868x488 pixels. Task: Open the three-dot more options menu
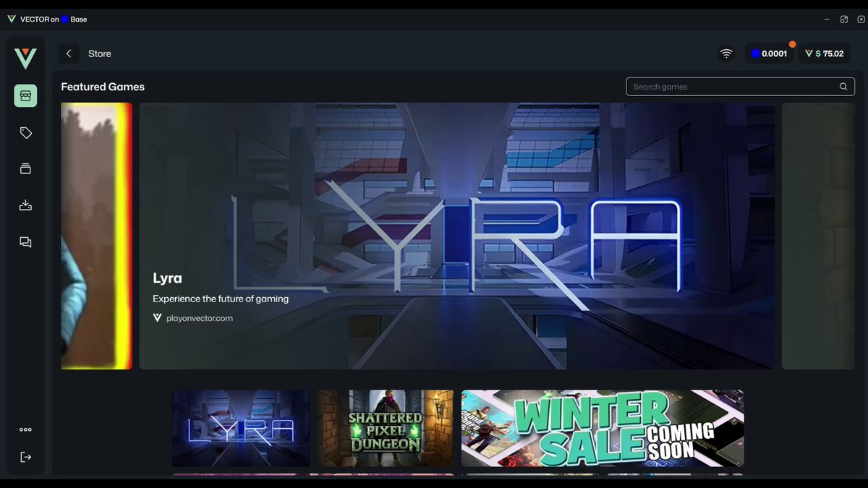click(x=25, y=429)
